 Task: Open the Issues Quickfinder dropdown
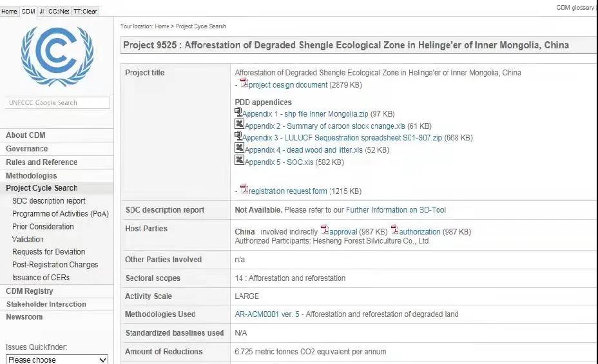click(x=57, y=359)
